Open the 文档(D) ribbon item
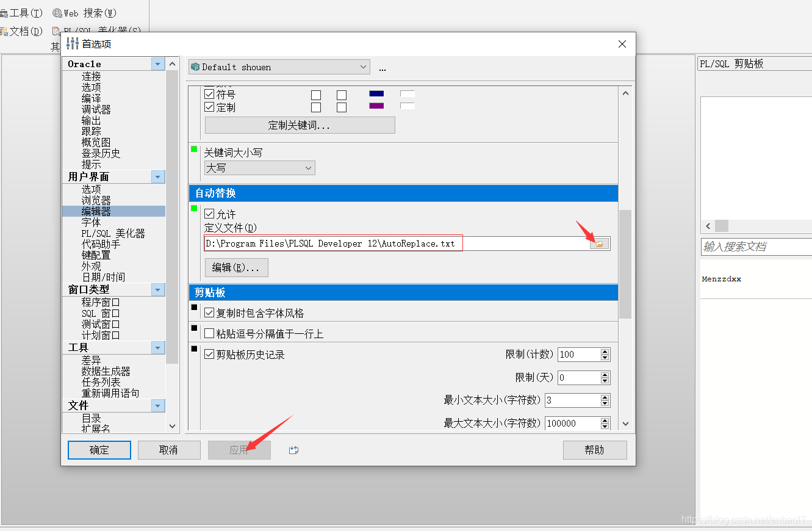The image size is (812, 531). (x=21, y=31)
